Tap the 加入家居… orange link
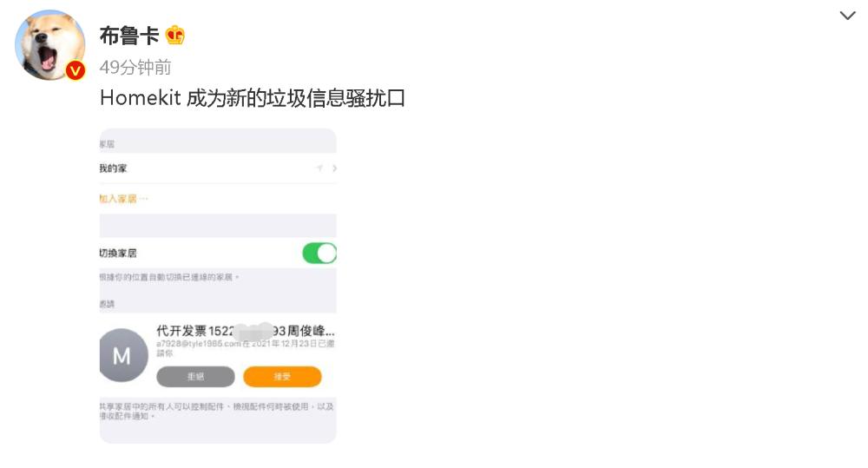Viewport: 868px width, 468px height. pyautogui.click(x=124, y=199)
